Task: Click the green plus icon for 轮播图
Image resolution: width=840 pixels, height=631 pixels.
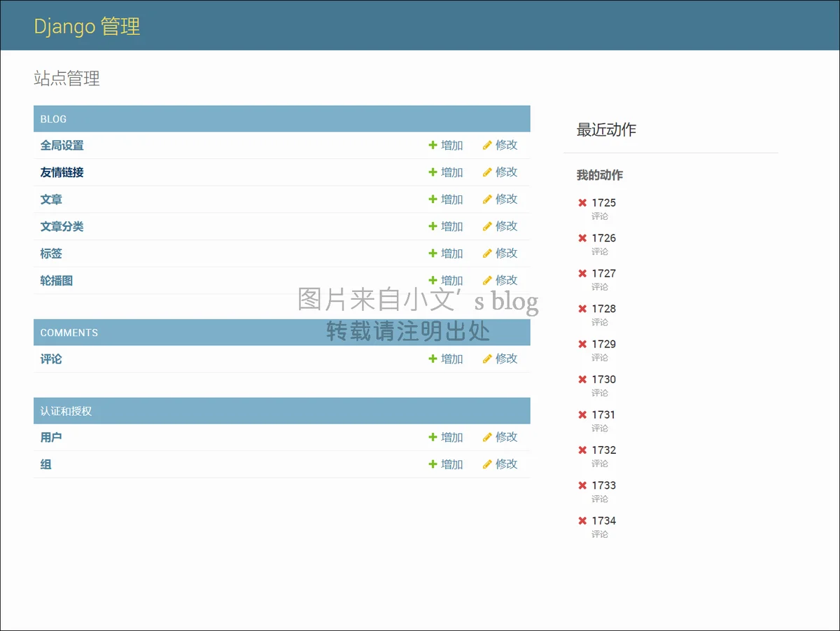Action: (x=433, y=280)
